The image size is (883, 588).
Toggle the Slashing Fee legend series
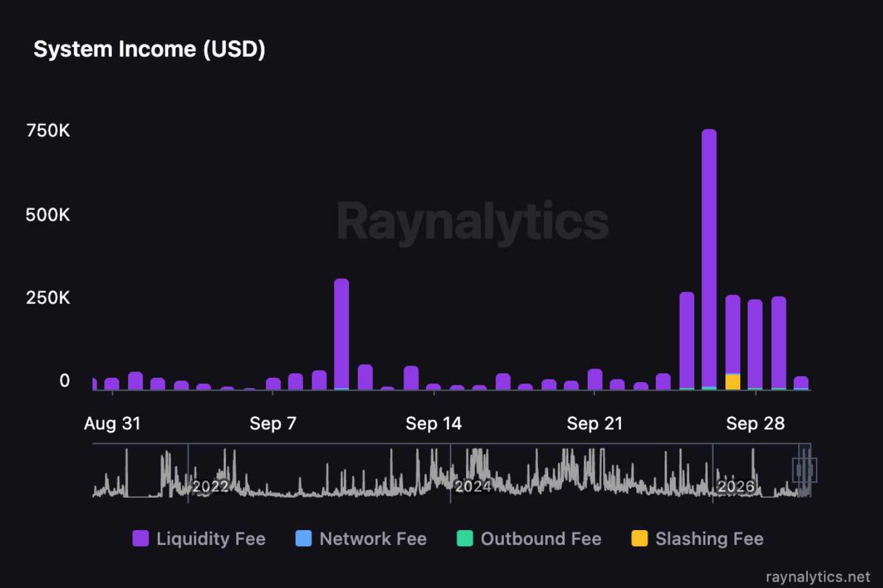698,538
